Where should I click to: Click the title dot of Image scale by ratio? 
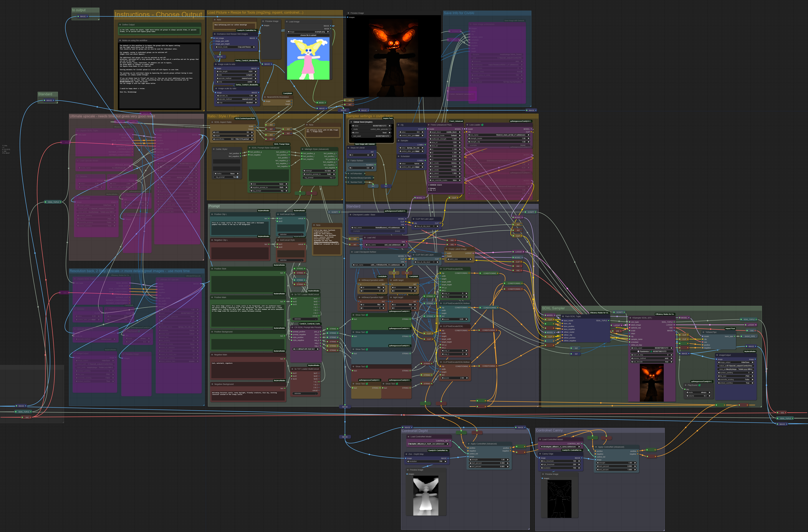216,88
